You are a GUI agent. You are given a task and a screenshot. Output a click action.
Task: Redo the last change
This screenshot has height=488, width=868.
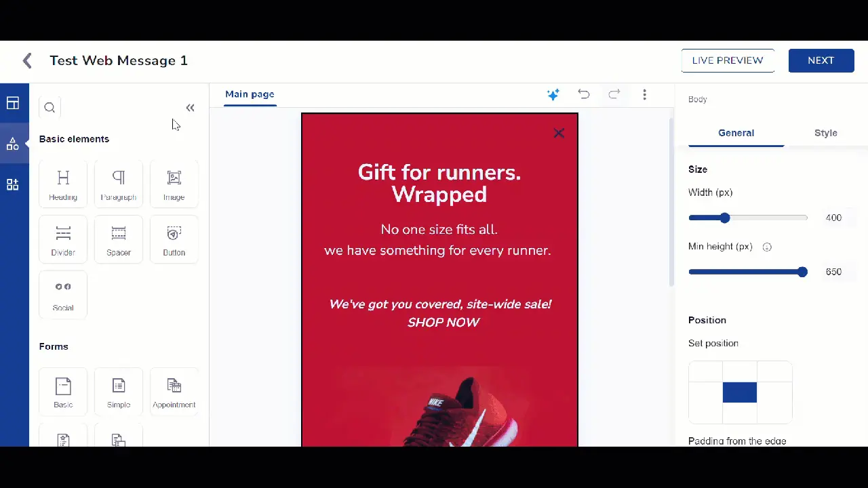[614, 94]
